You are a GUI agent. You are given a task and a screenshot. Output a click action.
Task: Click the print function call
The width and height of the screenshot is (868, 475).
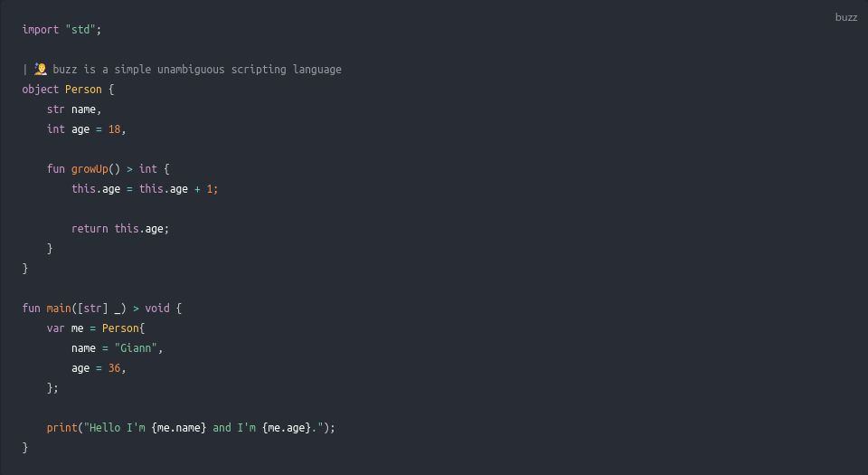(62, 428)
